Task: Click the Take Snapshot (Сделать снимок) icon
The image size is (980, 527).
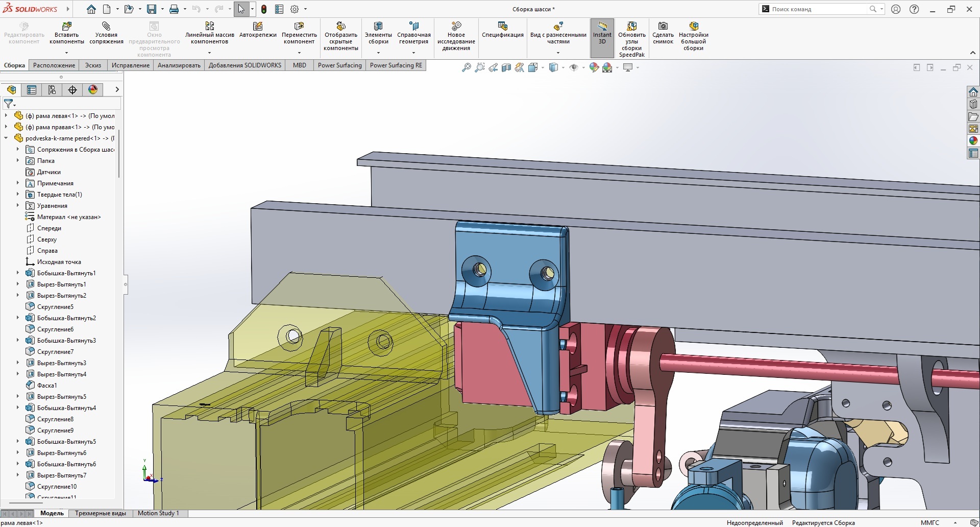Action: [663, 27]
